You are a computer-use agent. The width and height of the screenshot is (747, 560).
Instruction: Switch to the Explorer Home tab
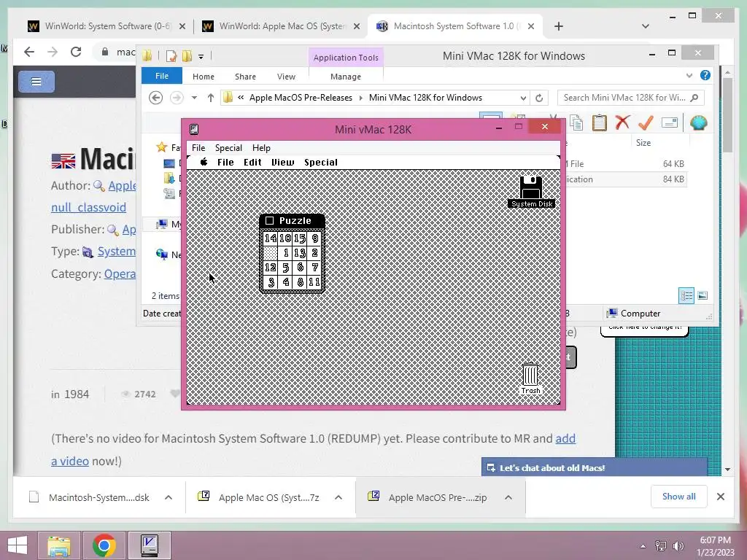point(204,76)
